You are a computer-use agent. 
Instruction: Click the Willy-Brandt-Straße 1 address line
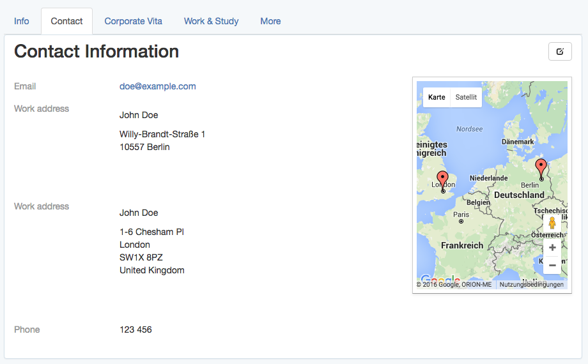[x=162, y=134]
